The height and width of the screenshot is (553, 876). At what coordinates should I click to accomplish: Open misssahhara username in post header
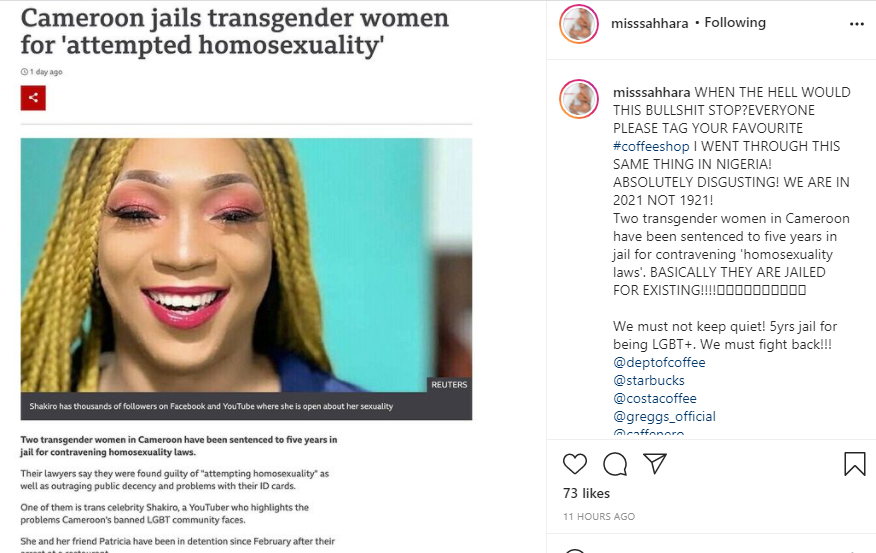(x=649, y=23)
